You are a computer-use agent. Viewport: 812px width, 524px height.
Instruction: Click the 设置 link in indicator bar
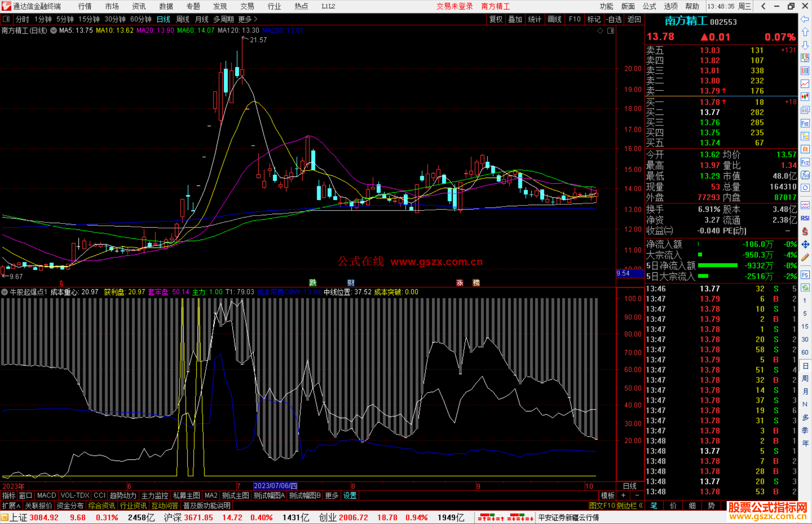pos(350,495)
